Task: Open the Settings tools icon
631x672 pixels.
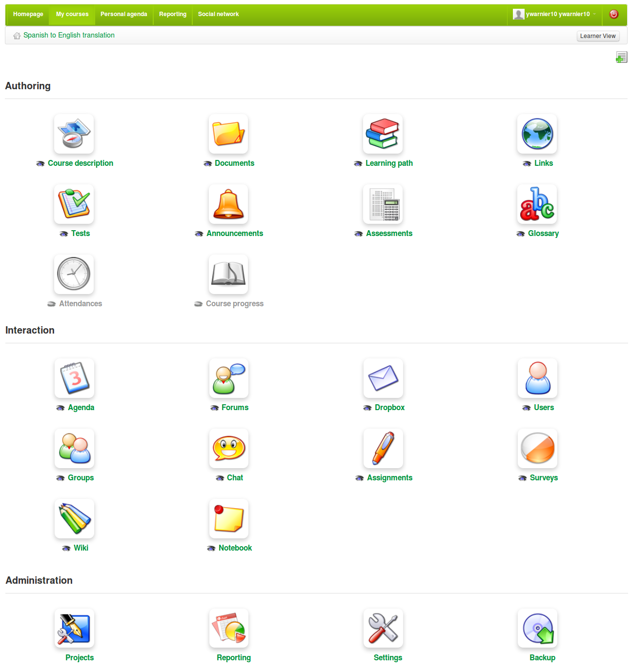Action: (383, 629)
